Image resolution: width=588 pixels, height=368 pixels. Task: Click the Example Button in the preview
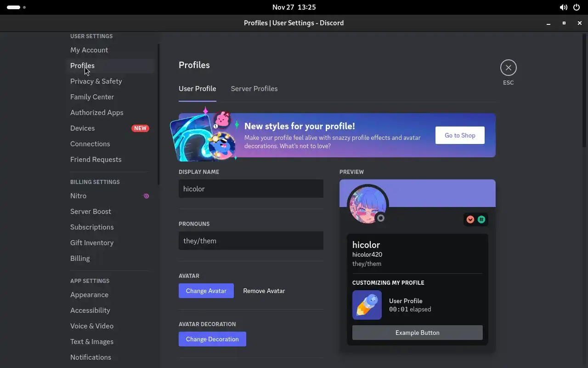click(418, 333)
